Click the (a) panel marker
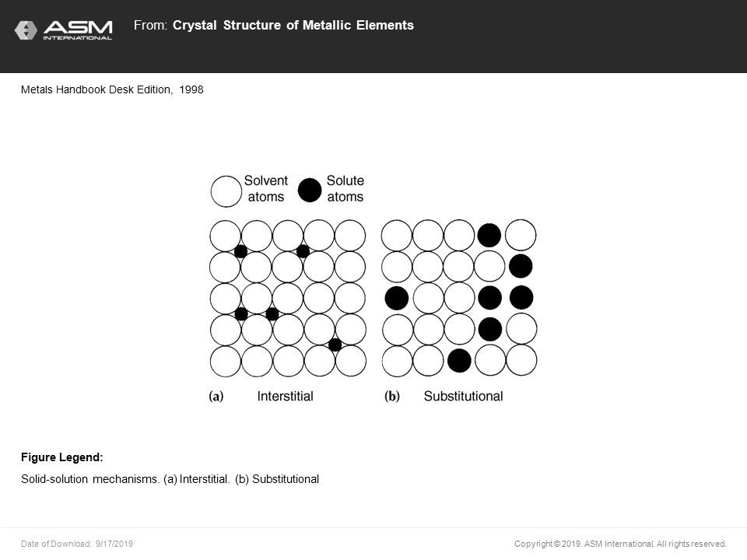747x560 pixels. pos(216,396)
